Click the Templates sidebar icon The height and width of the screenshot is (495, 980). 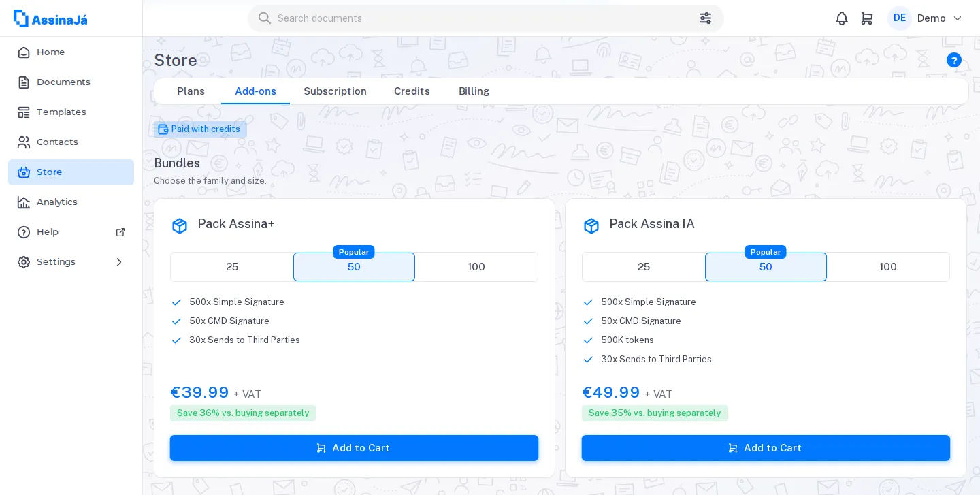pos(24,112)
